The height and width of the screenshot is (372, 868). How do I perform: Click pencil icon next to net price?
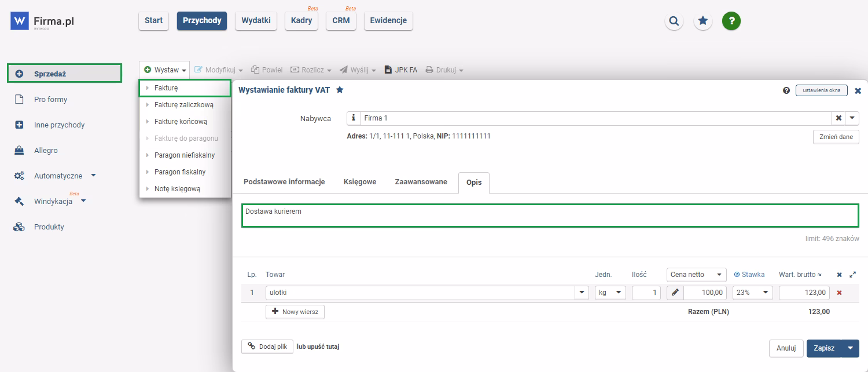[x=675, y=293]
